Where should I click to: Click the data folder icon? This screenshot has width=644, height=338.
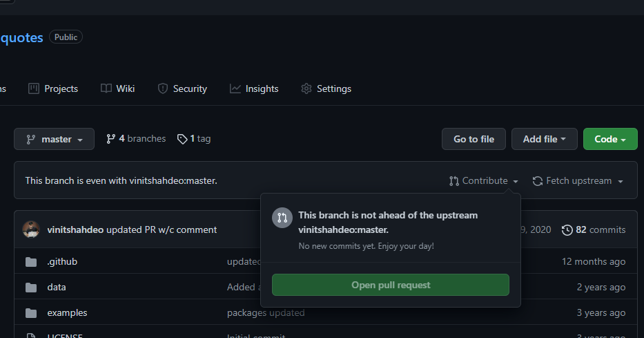coord(31,288)
